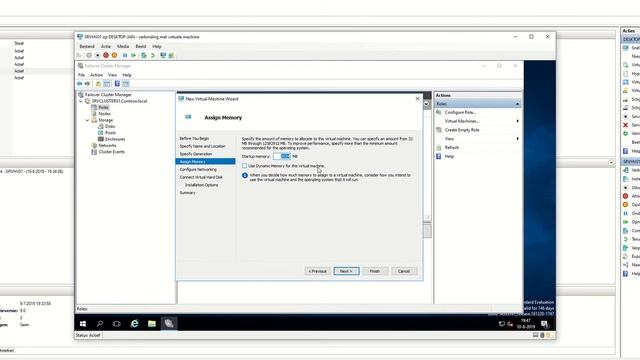This screenshot has height=360, width=640.
Task: Click Create Empty Role in the Actions pane
Action: (462, 130)
